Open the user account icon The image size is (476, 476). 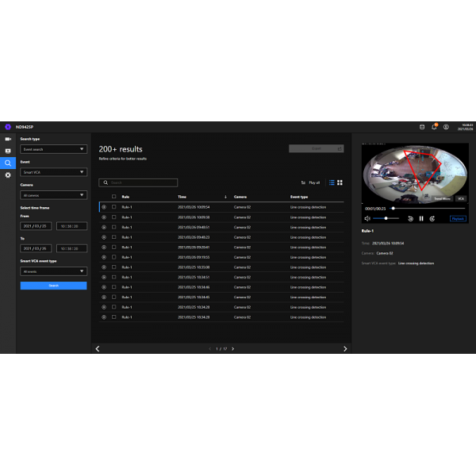(x=446, y=127)
